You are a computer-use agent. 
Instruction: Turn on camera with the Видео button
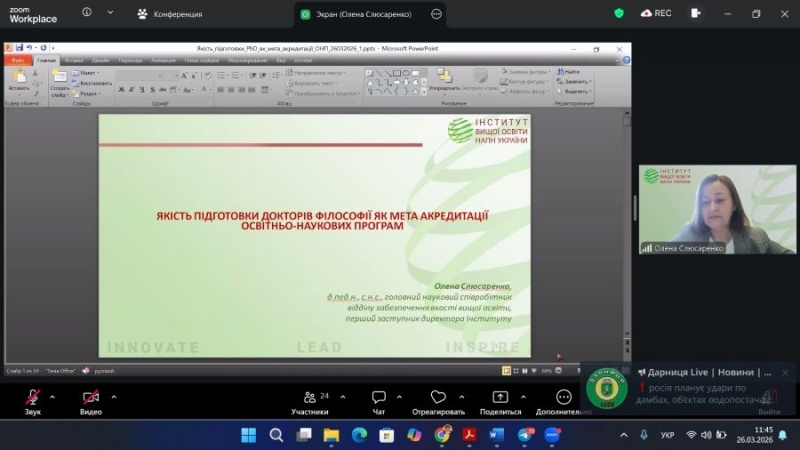tap(91, 398)
